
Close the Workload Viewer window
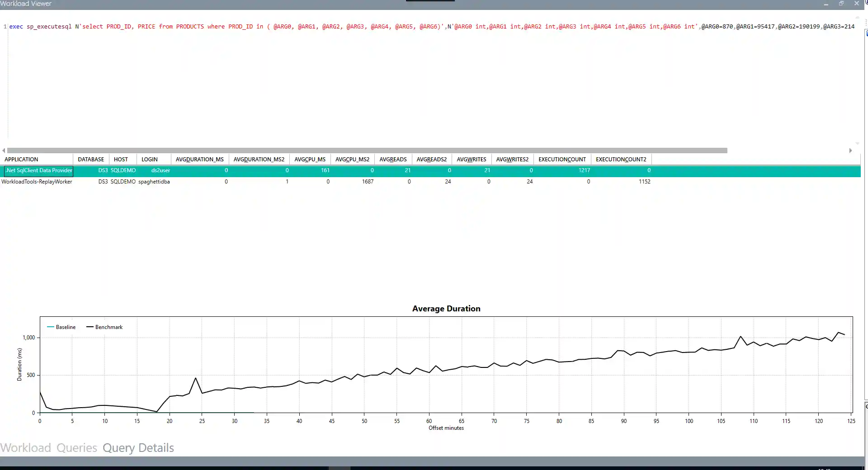[856, 4]
